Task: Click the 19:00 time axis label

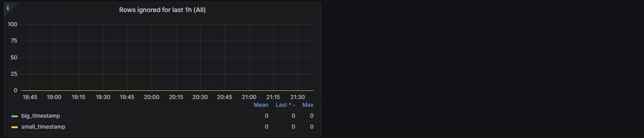Action: pos(54,97)
